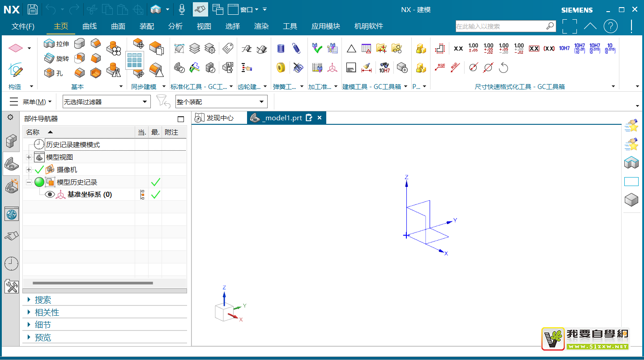Click the command search input field
The height and width of the screenshot is (360, 644).
(x=500, y=26)
